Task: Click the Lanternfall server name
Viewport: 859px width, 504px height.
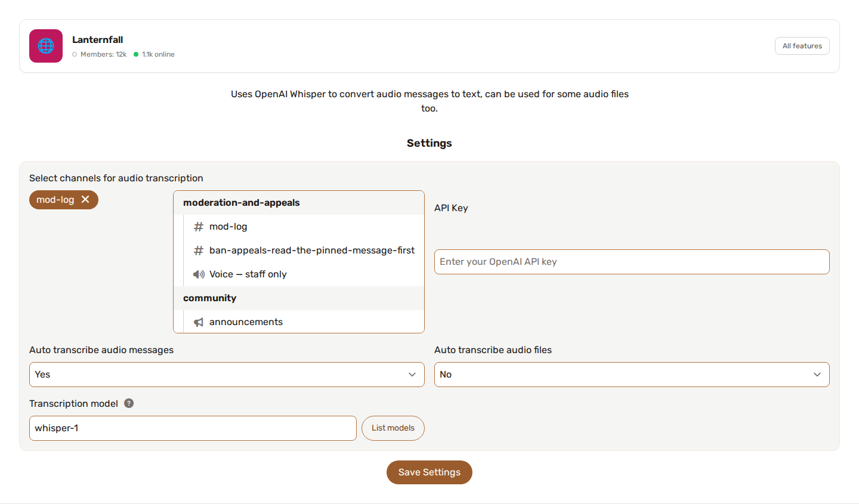Action: [x=98, y=39]
